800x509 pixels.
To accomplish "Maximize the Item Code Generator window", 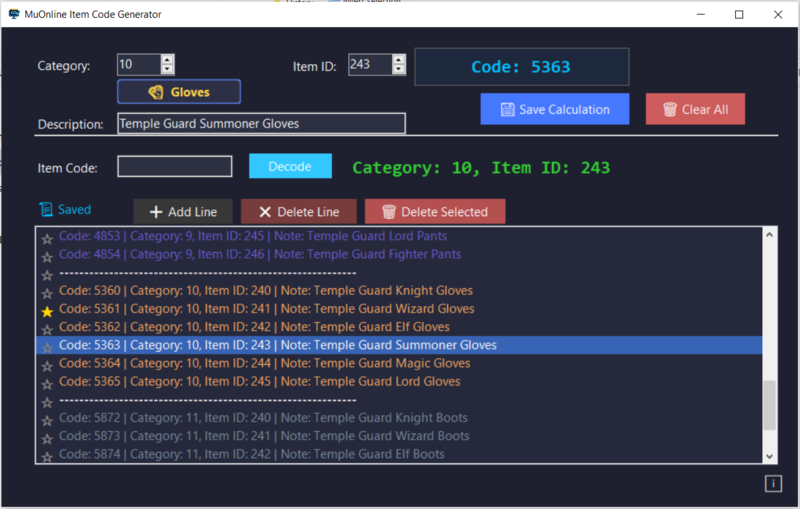I will click(739, 14).
